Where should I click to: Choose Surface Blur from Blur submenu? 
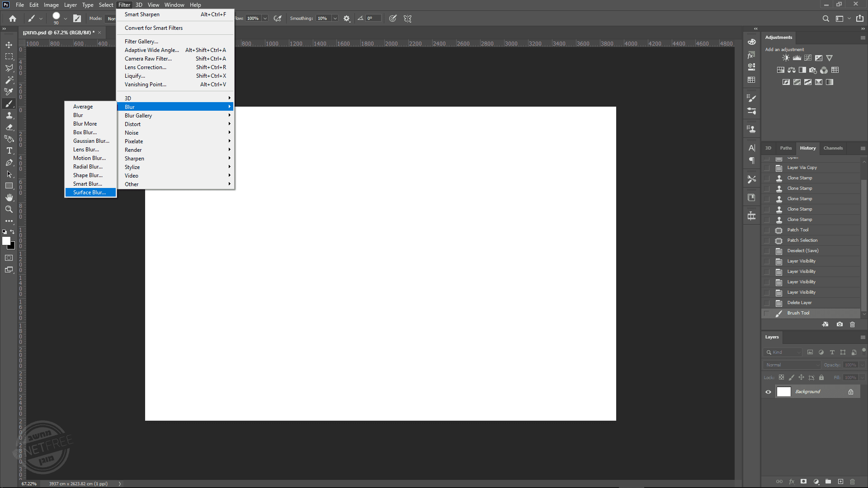coord(90,192)
